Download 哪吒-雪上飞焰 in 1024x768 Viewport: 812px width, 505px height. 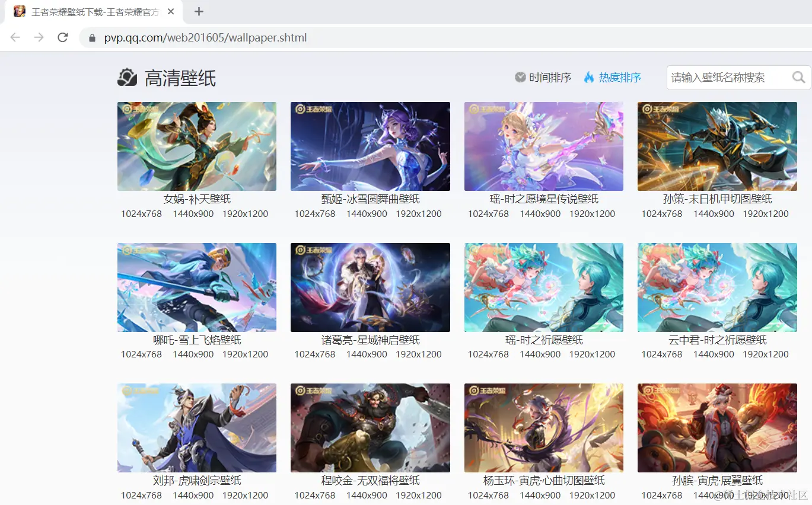point(141,354)
